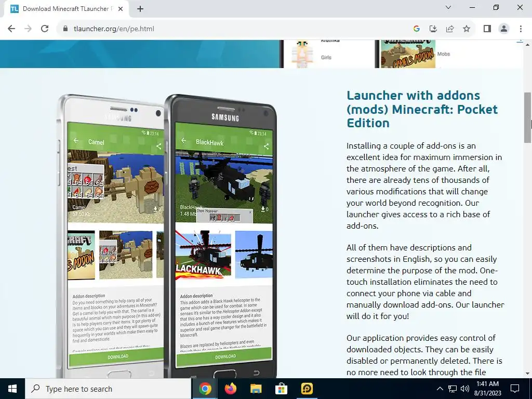
Task: Click the taskbar search box
Action: [x=108, y=389]
